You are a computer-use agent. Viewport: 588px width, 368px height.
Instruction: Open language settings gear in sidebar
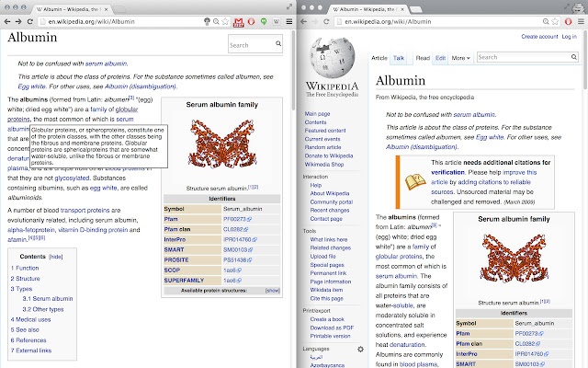(x=360, y=350)
